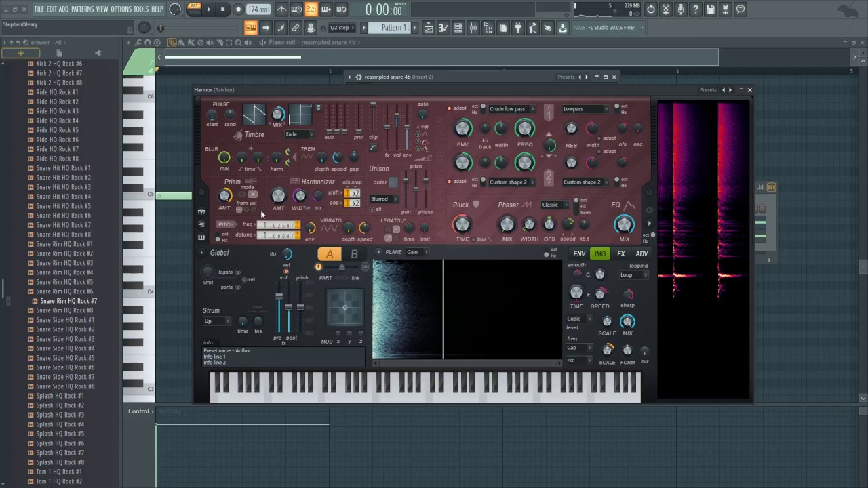This screenshot has width=868, height=488.
Task: Open the help question mark icon
Action: (696, 9)
